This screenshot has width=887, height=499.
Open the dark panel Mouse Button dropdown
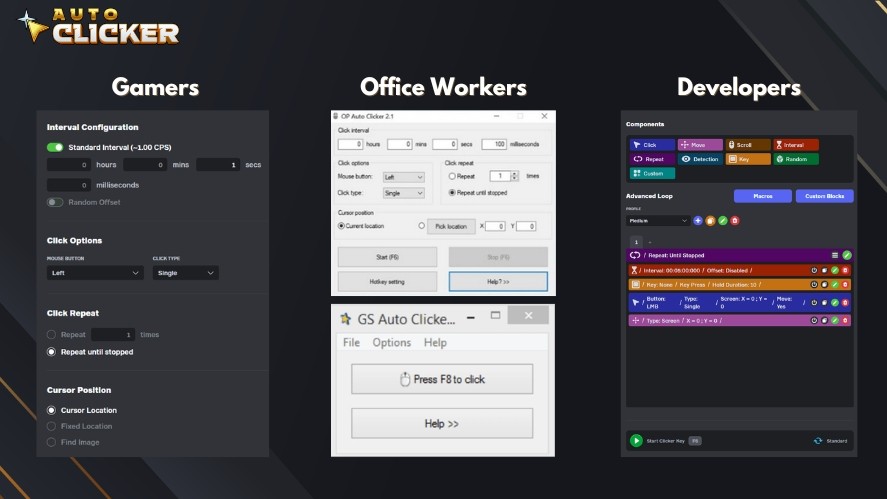point(95,273)
